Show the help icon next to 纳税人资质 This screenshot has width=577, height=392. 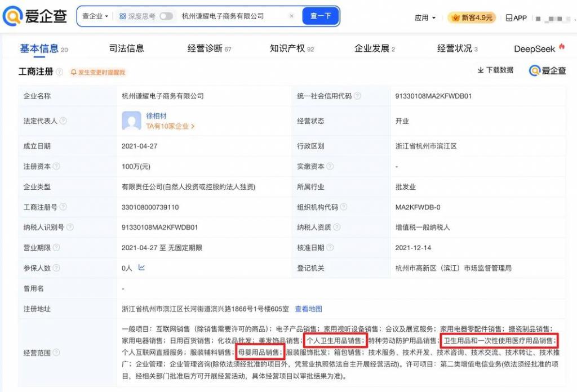(337, 227)
